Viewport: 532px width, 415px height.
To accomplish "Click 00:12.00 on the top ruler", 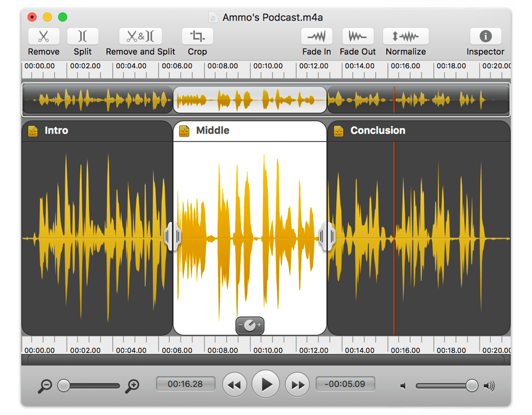I will tap(314, 66).
